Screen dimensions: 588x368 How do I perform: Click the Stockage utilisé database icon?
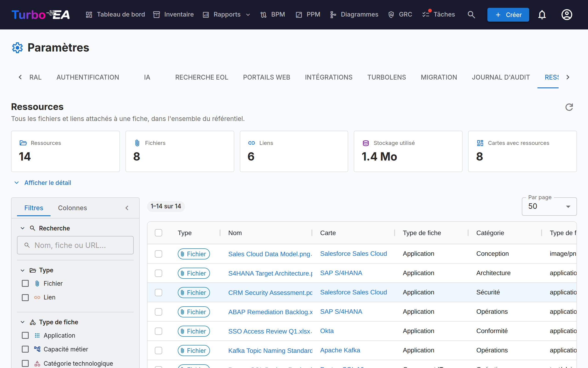pyautogui.click(x=366, y=143)
